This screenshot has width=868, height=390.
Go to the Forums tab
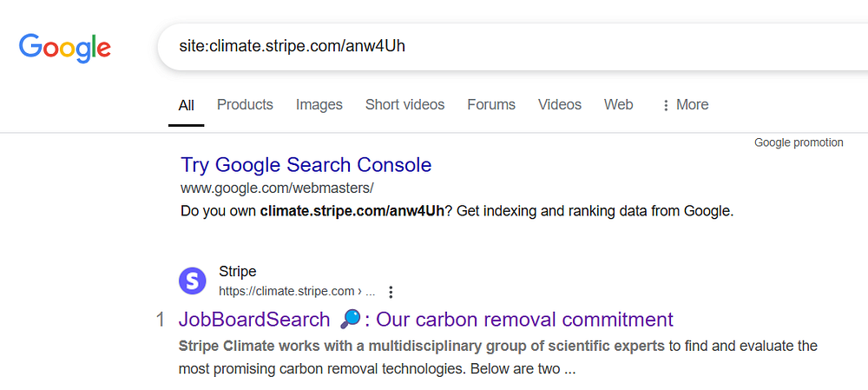pos(491,105)
